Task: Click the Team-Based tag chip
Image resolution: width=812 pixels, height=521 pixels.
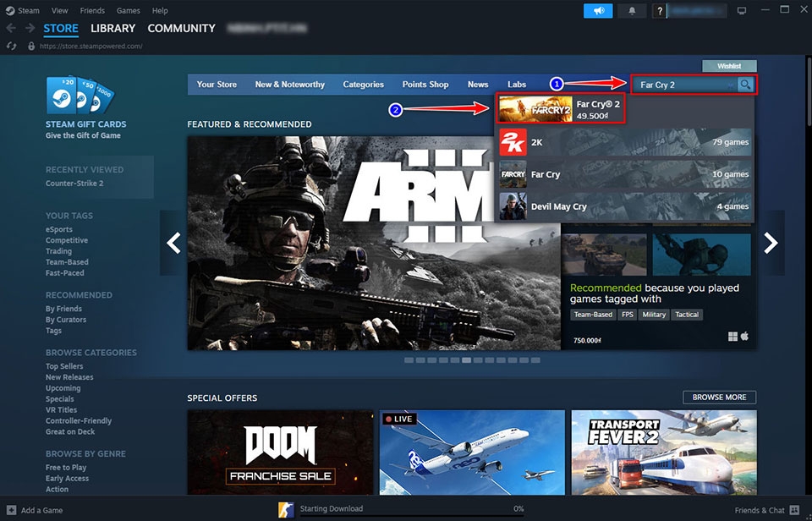Action: point(593,315)
